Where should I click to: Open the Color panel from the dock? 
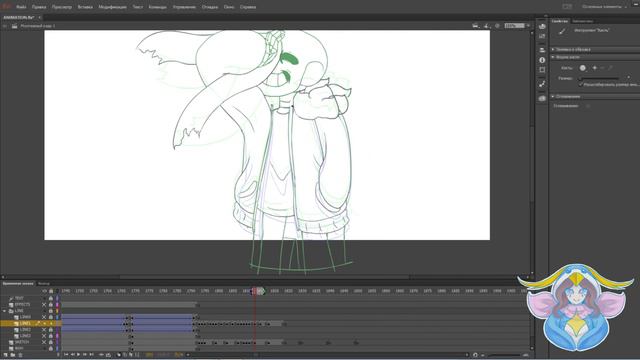point(542,27)
